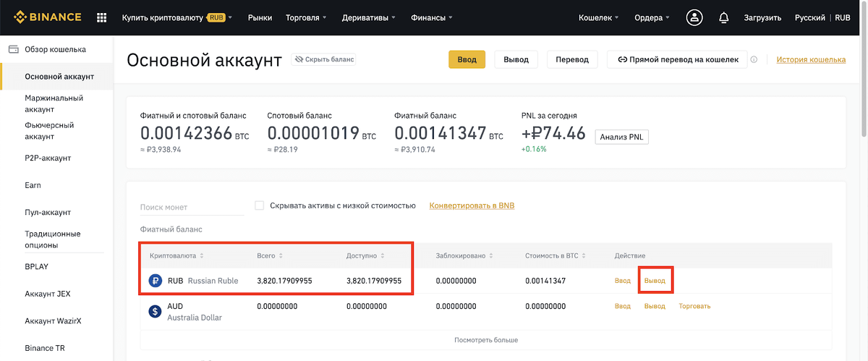
Task: Expand Купить криптовалюту dropdown
Action: 177,17
